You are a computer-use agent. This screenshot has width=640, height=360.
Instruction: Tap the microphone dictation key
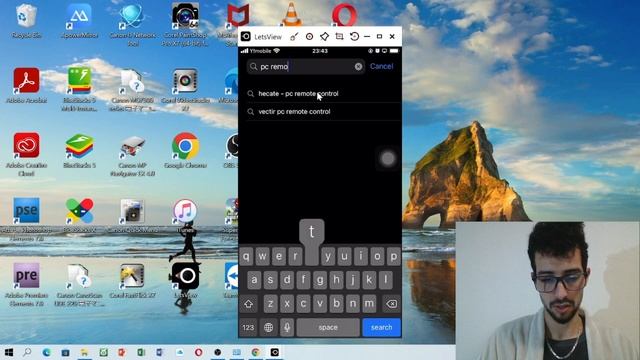click(x=287, y=327)
